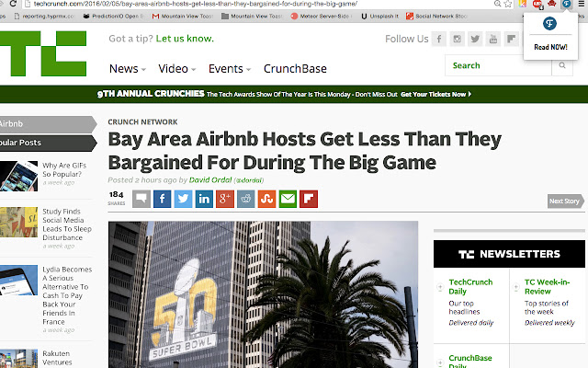Click the yellow K extension icon

[522, 4]
